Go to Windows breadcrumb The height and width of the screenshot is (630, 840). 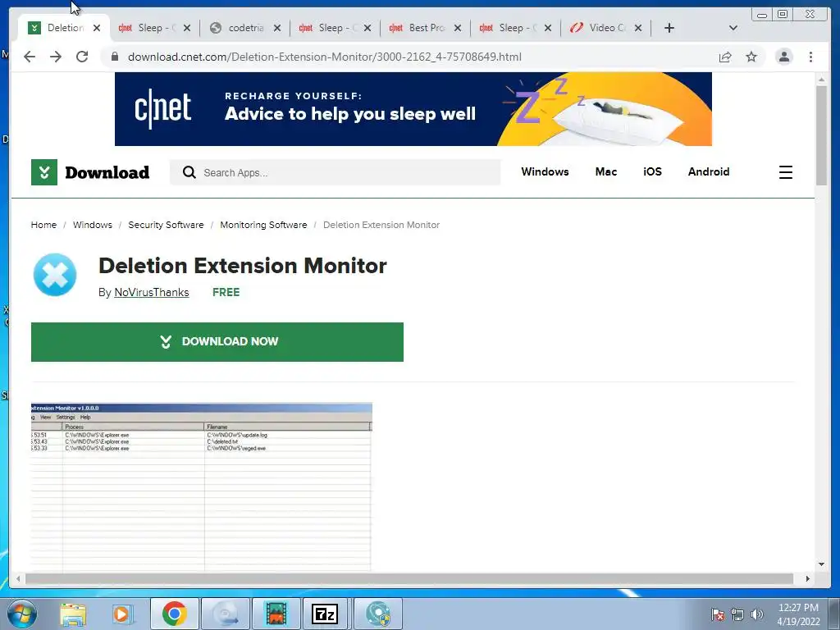click(x=92, y=225)
